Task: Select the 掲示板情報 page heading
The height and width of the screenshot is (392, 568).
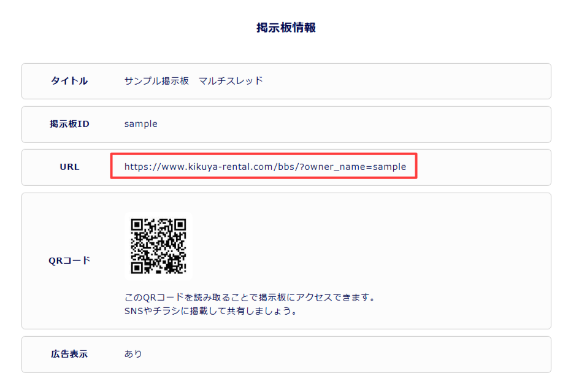Action: [x=286, y=28]
